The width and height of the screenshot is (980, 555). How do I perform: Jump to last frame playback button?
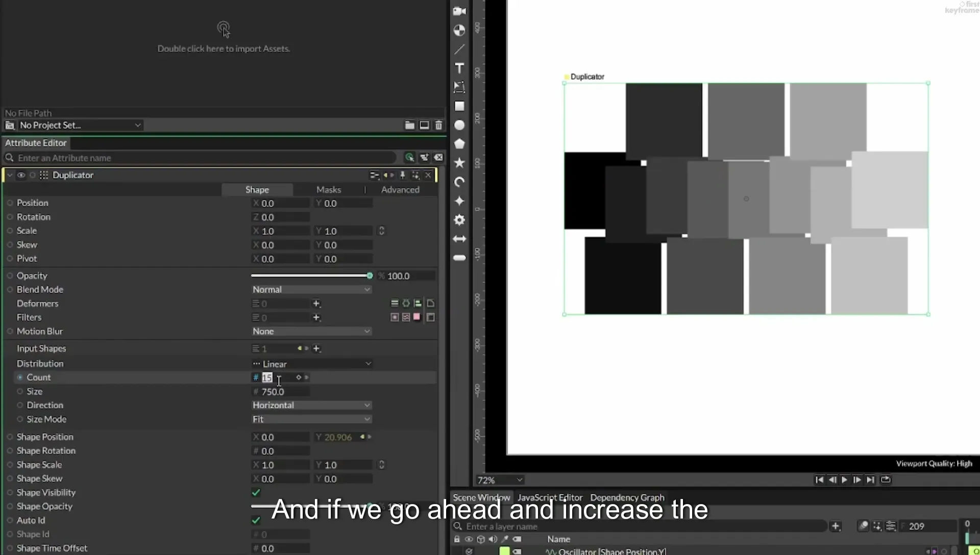(x=870, y=480)
